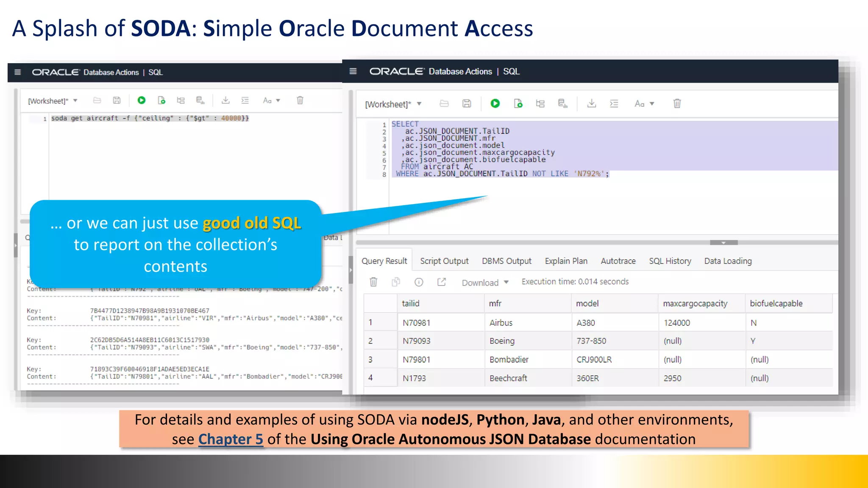Click the soda get aircraft command line
The width and height of the screenshot is (868, 488).
coord(150,118)
